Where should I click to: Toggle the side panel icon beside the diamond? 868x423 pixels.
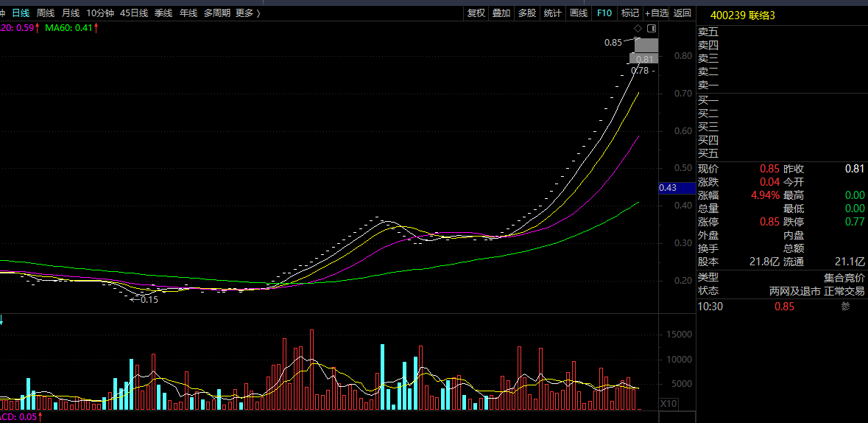coord(652,28)
